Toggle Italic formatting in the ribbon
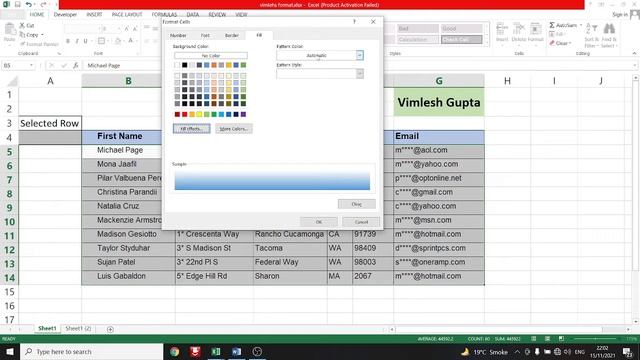Screen dimensions: 640x360 (77, 41)
